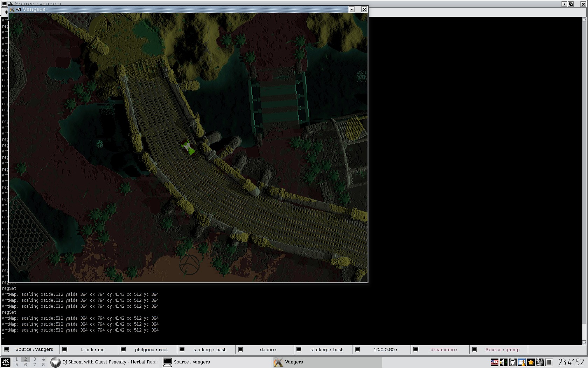The height and width of the screenshot is (368, 588).
Task: Click the keyboard/notes tray icon next to star
Action: point(540,362)
